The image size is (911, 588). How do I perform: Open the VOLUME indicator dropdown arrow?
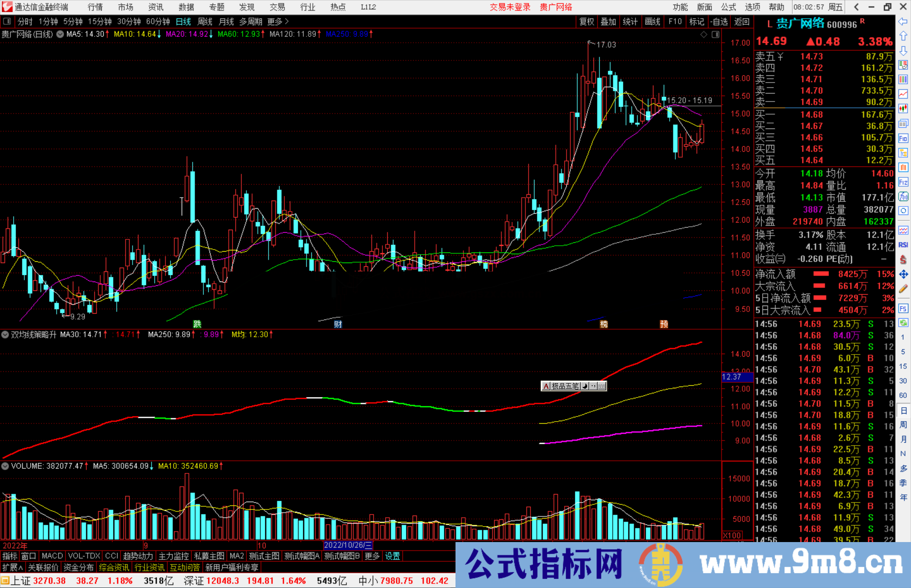[x=5, y=466]
